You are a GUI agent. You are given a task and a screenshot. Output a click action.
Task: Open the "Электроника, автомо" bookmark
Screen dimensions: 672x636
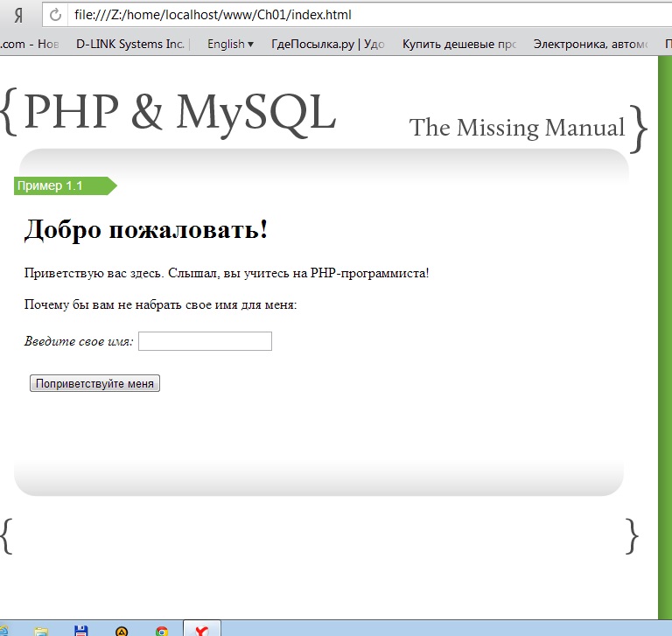pyautogui.click(x=591, y=44)
